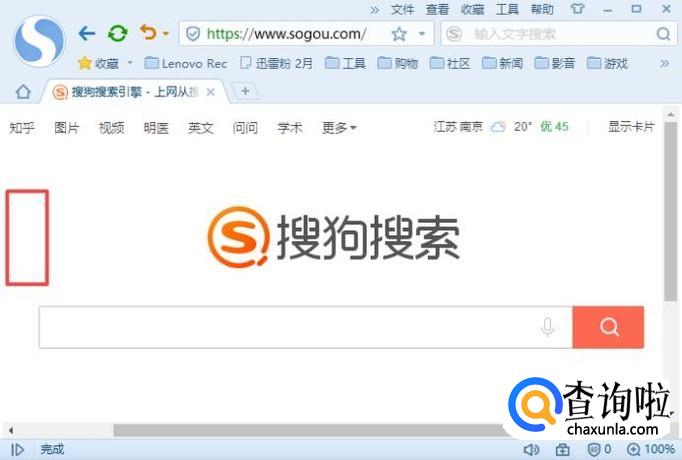Click the scroll up arrow
Viewport: 682px width, 460px height.
coord(670,115)
